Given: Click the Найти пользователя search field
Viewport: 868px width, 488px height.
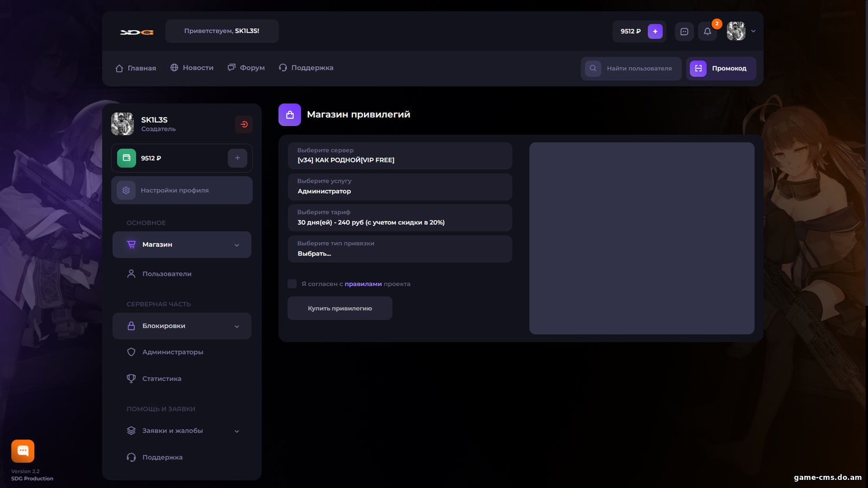Looking at the screenshot, I should pos(639,68).
